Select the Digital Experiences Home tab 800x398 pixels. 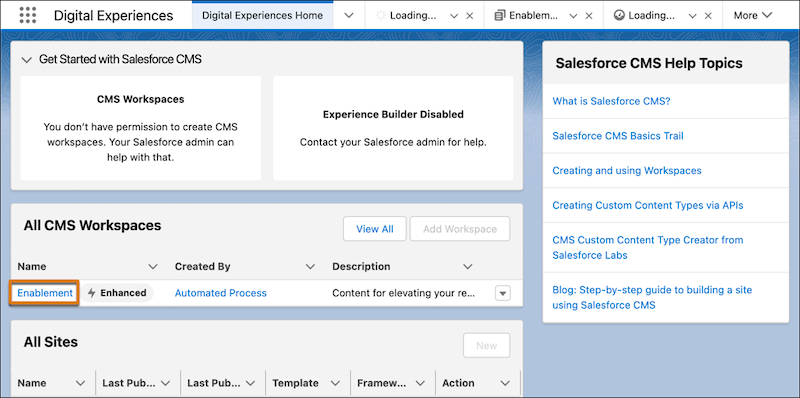(x=262, y=15)
